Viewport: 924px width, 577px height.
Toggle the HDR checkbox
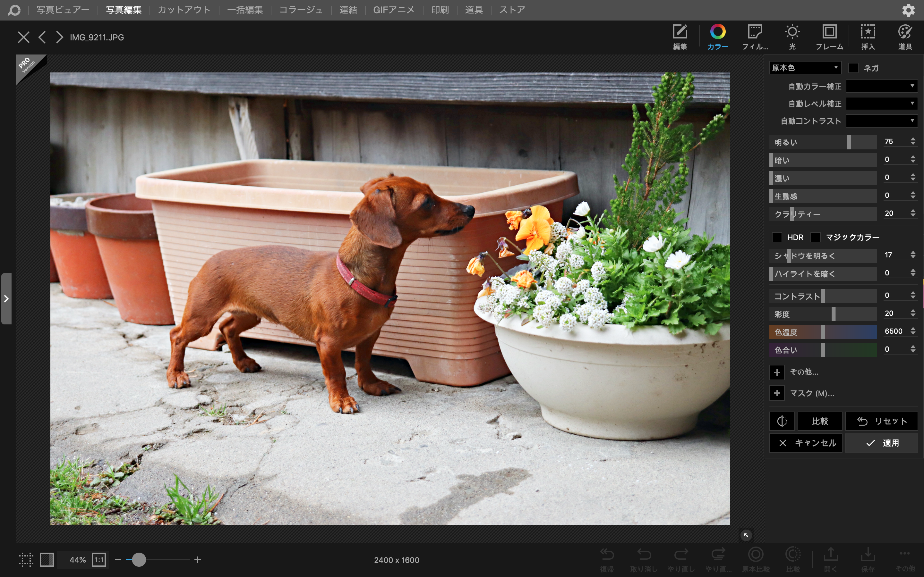(x=777, y=237)
